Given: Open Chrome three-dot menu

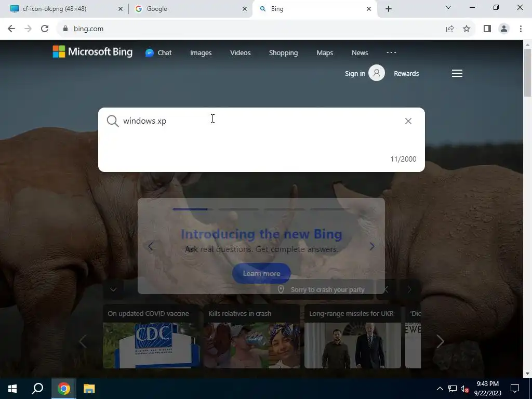Looking at the screenshot, I should tap(521, 29).
